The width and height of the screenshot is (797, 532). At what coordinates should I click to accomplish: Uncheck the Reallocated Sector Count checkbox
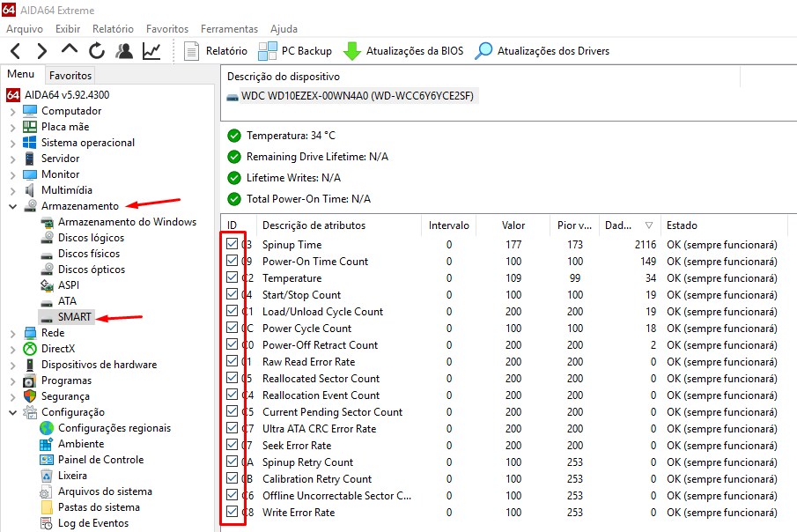click(232, 379)
